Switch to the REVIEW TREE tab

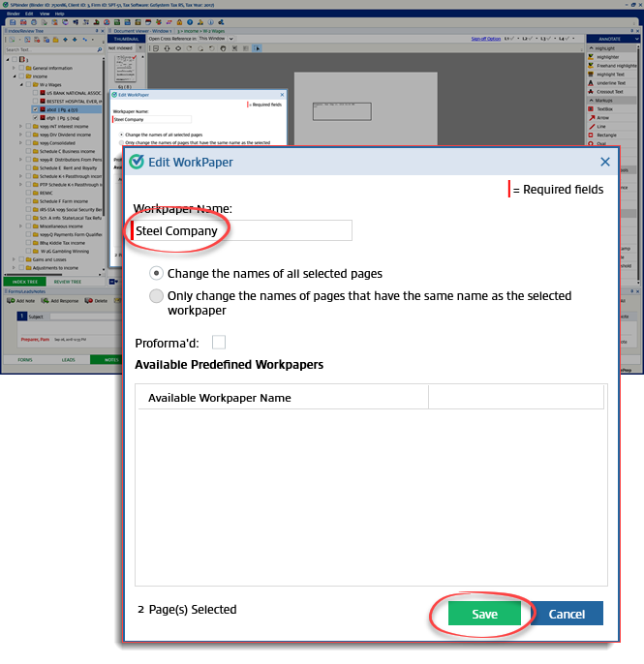[68, 282]
